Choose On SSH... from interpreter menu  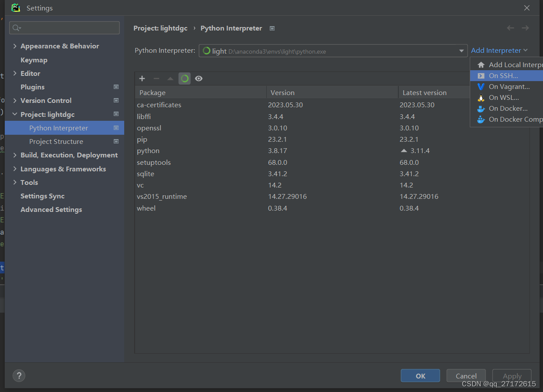[x=507, y=75]
